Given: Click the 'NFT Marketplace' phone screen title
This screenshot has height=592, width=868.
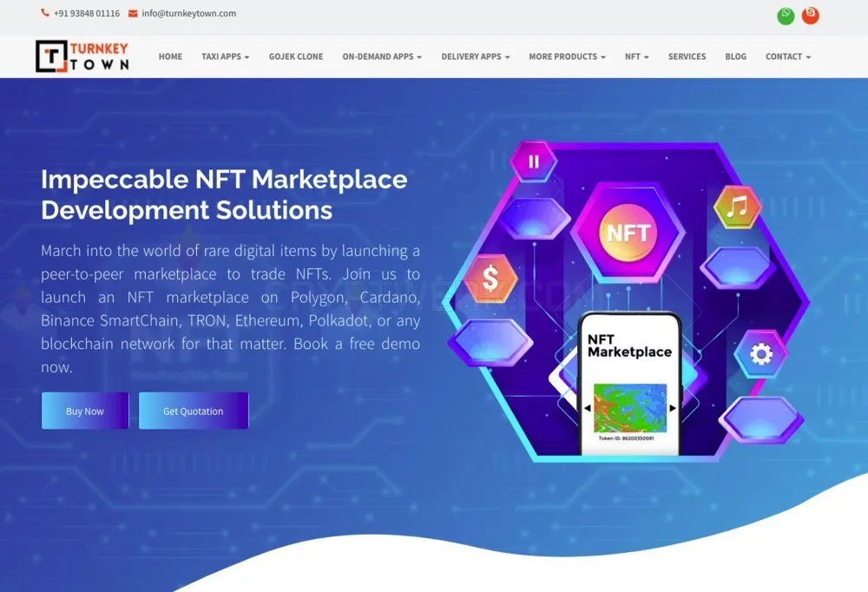Looking at the screenshot, I should (x=629, y=345).
